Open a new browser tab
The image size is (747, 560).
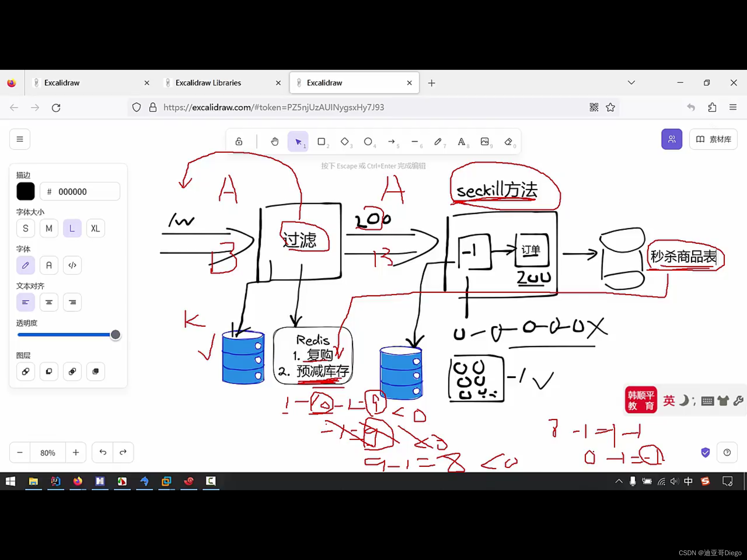coord(432,83)
